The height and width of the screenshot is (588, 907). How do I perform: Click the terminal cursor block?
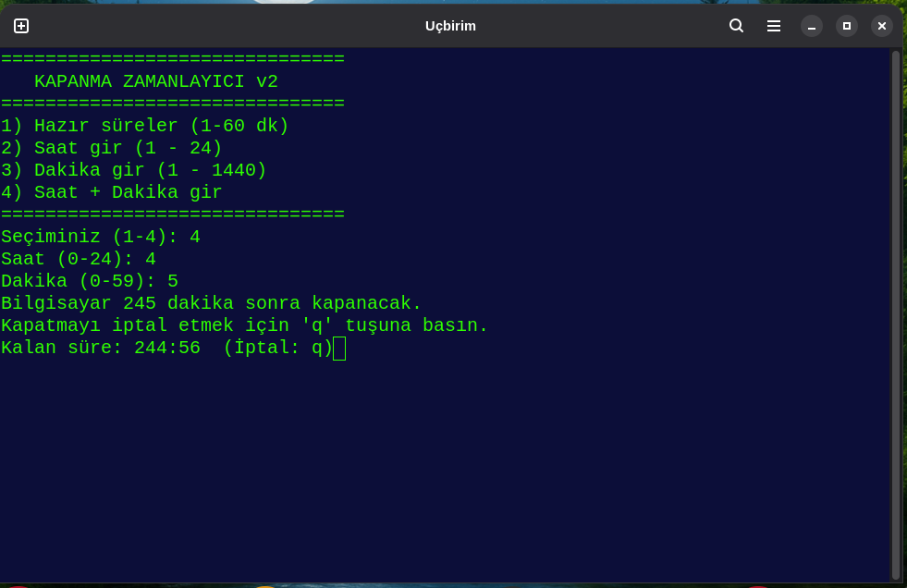(x=339, y=349)
